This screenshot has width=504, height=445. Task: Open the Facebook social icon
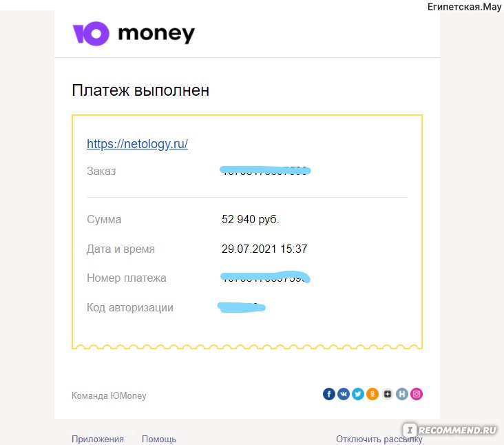[x=329, y=394]
